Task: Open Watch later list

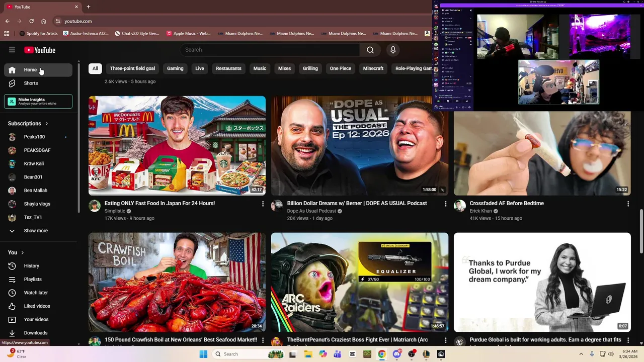Action: click(x=38, y=293)
